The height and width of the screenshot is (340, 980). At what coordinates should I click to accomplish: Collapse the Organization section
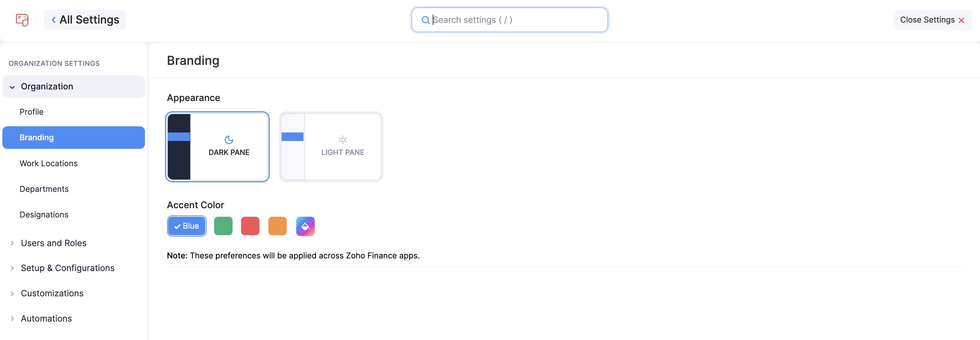click(x=13, y=87)
